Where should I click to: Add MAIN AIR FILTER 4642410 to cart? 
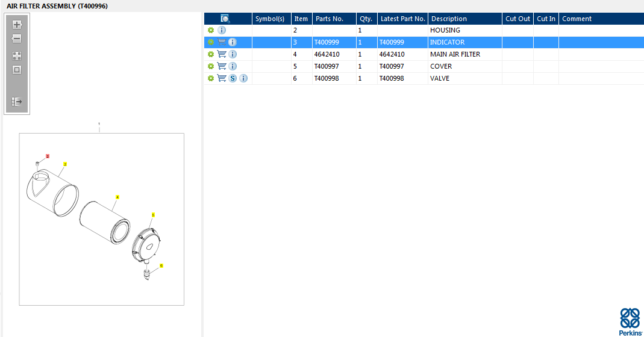click(222, 54)
